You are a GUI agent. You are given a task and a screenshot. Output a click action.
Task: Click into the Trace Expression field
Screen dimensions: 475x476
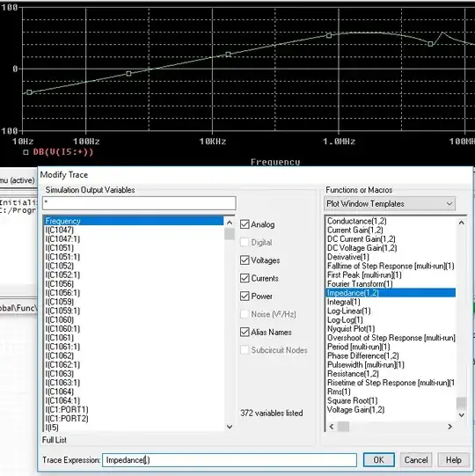pos(230,460)
